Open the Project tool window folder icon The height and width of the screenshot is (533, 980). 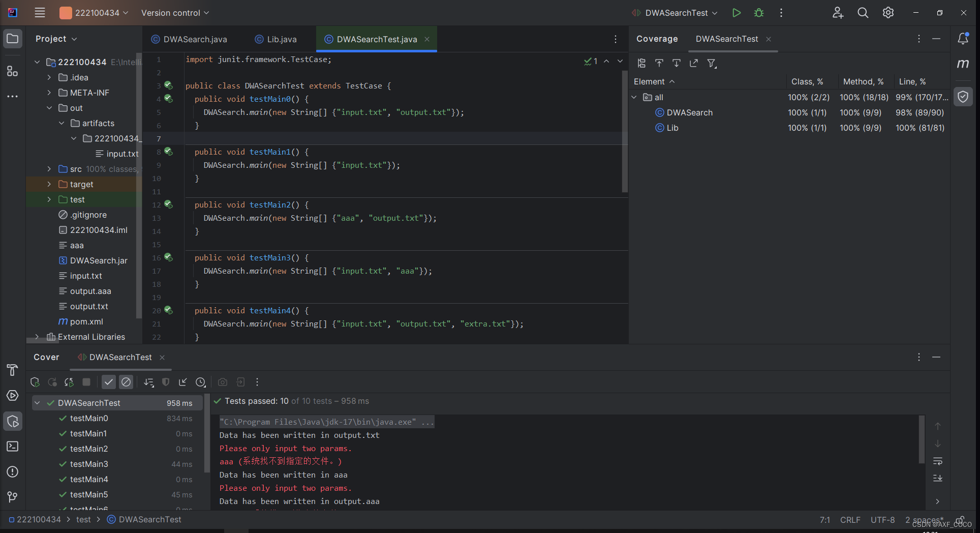(13, 39)
